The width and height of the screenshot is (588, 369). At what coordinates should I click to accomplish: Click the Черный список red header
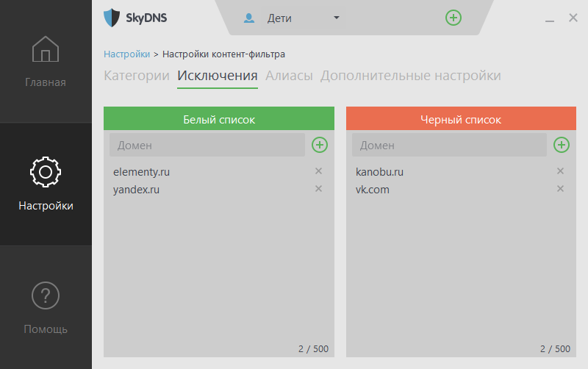point(461,118)
